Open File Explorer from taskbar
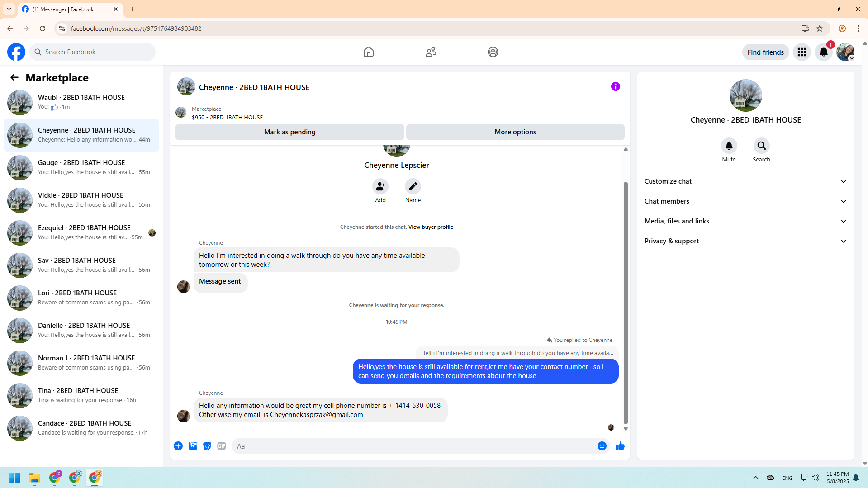The image size is (868, 488). (35, 478)
